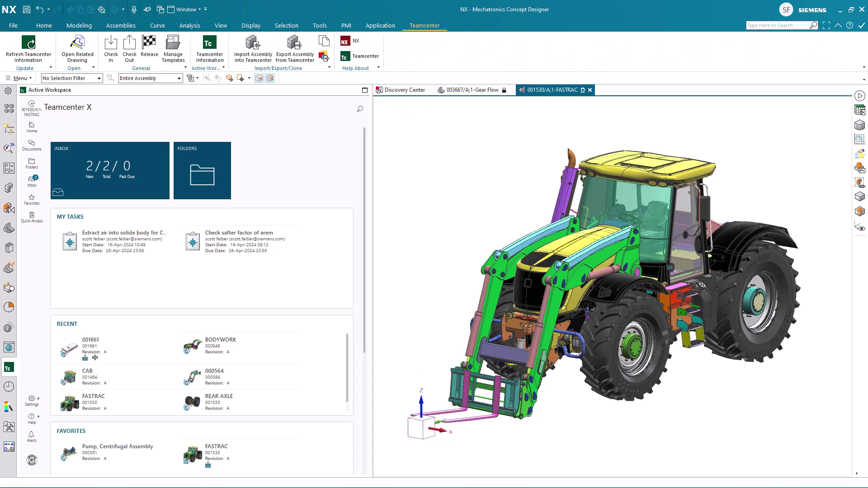
Task: Click the Check In icon
Action: click(x=111, y=43)
